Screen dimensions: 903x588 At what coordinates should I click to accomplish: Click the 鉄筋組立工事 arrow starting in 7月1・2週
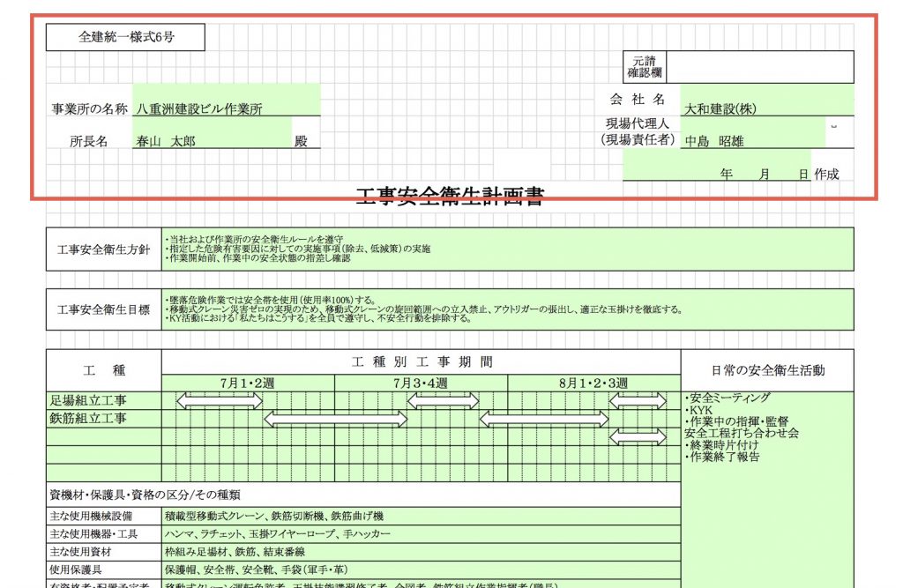pyautogui.click(x=335, y=419)
